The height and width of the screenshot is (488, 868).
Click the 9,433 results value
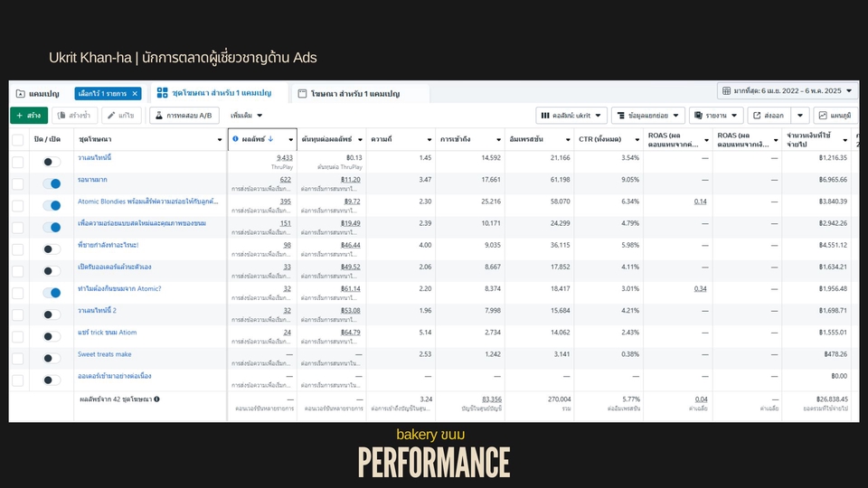[285, 157]
